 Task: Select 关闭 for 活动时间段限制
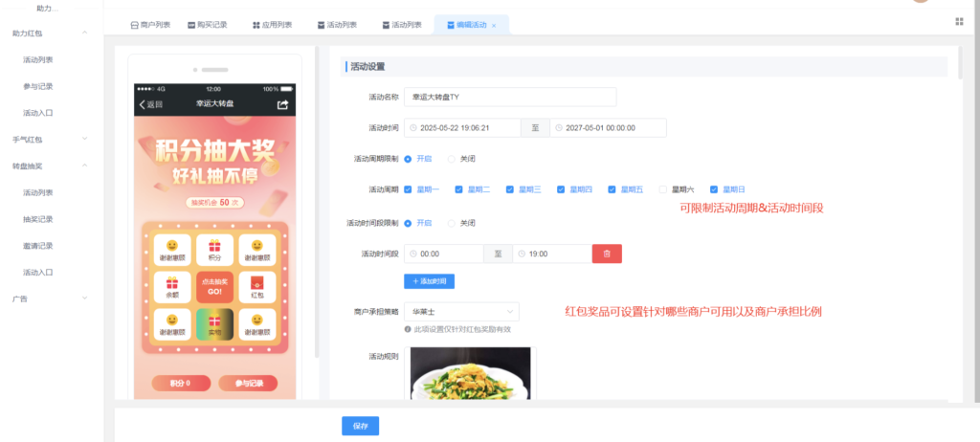click(452, 223)
